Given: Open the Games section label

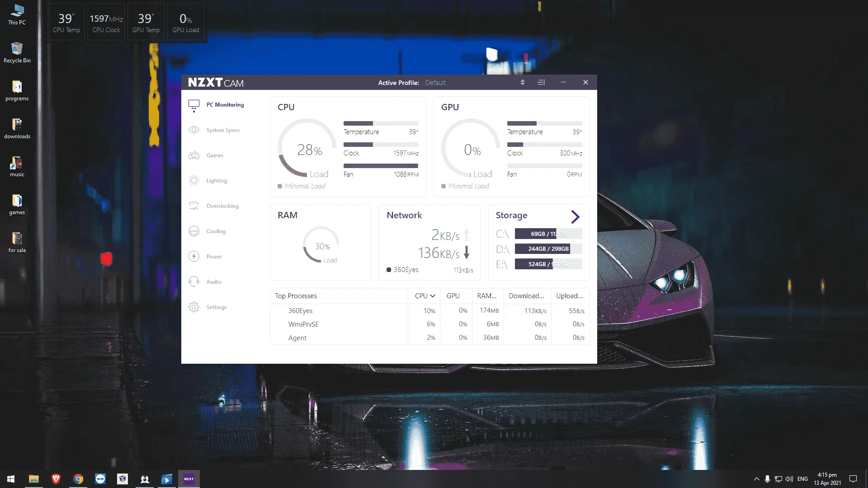Looking at the screenshot, I should (x=215, y=155).
